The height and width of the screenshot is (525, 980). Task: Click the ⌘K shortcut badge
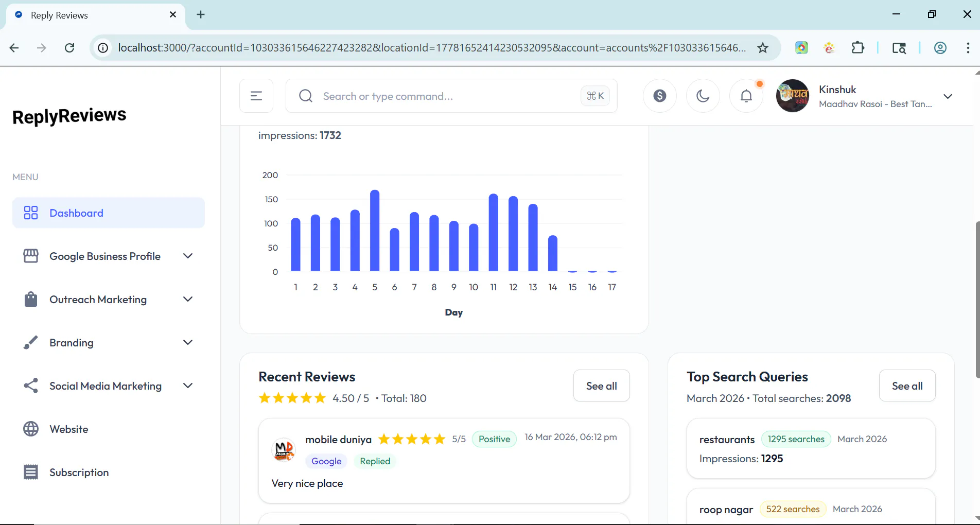[x=595, y=96]
